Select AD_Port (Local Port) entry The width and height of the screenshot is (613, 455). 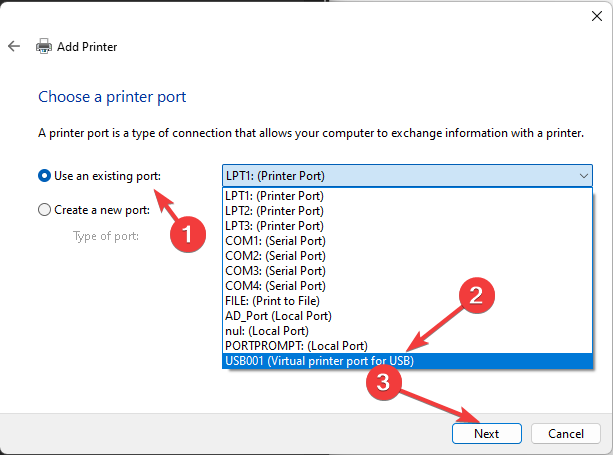(407, 316)
